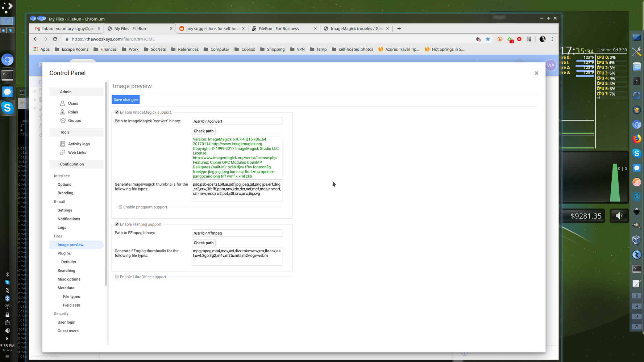Switch to My Files - FileRun tab
This screenshot has width=644, height=362.
[140, 29]
